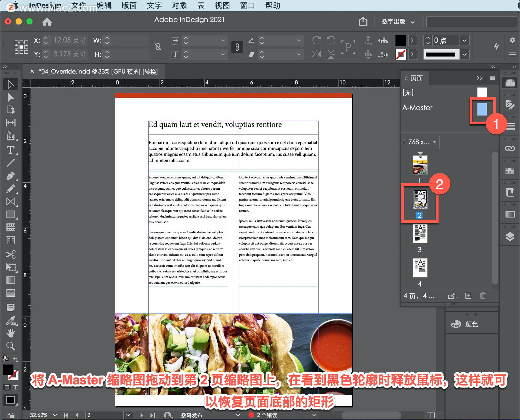Select the A-Master page thumbnail
This screenshot has height=420, width=520.
click(x=482, y=109)
